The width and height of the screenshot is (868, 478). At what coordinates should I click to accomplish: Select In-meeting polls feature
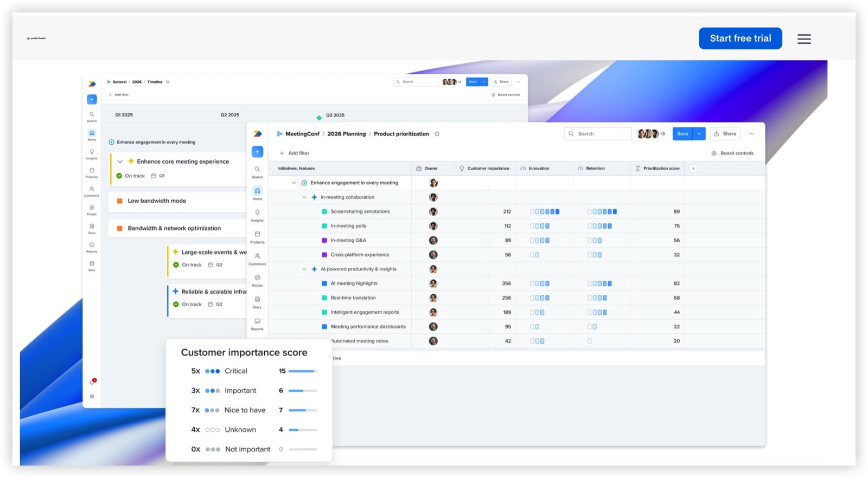[x=348, y=226]
